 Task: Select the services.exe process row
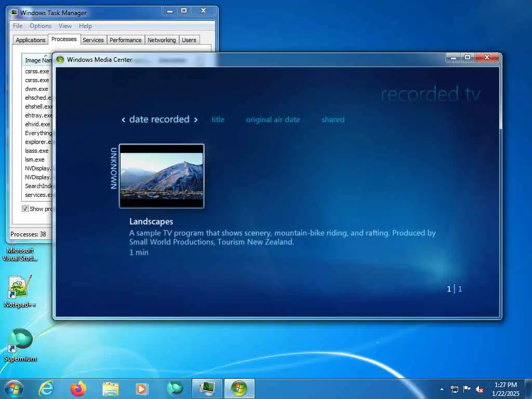click(x=37, y=195)
